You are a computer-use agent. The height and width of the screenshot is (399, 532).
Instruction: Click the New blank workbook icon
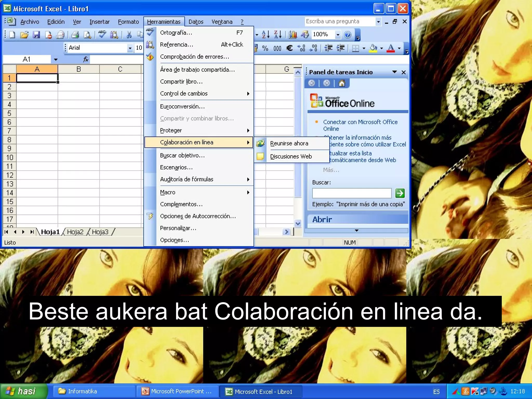point(12,35)
